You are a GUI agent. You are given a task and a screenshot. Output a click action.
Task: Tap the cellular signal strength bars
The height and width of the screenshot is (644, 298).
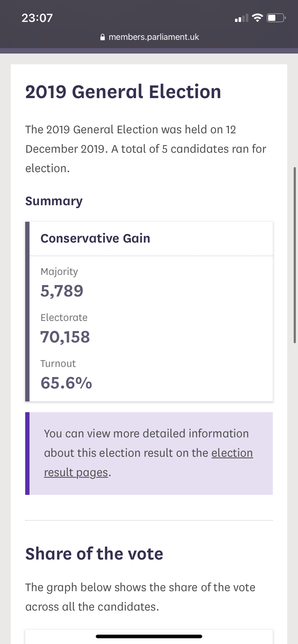pos(241,18)
